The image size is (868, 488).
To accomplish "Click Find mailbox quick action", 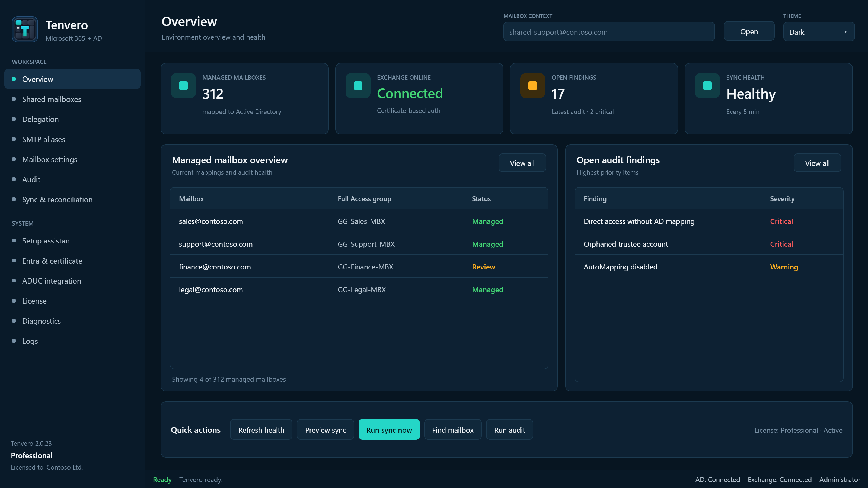I will tap(452, 430).
